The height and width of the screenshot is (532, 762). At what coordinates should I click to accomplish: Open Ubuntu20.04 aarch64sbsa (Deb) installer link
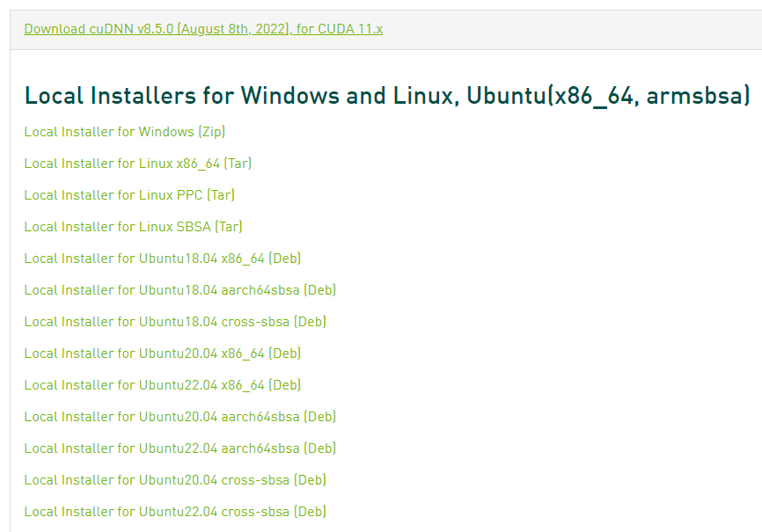180,417
